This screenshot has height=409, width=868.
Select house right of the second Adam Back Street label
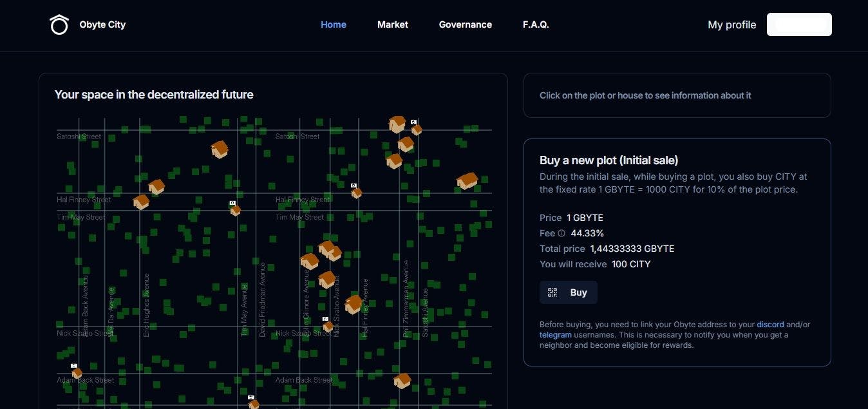tap(402, 381)
